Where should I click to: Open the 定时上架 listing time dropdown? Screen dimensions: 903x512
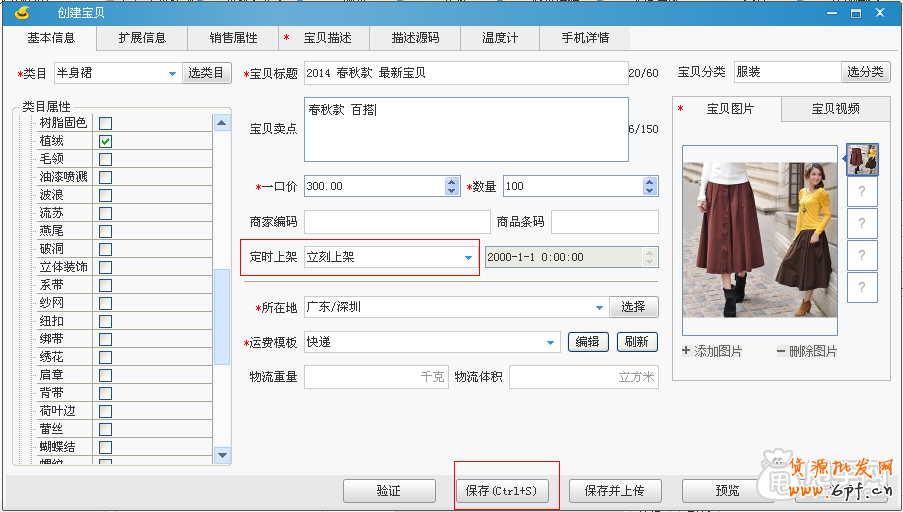[468, 258]
